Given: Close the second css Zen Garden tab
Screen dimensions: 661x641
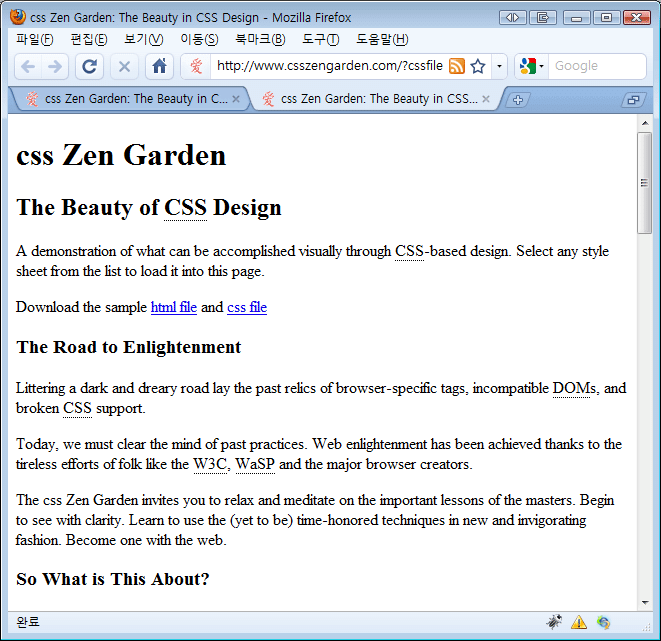Looking at the screenshot, I should click(486, 99).
